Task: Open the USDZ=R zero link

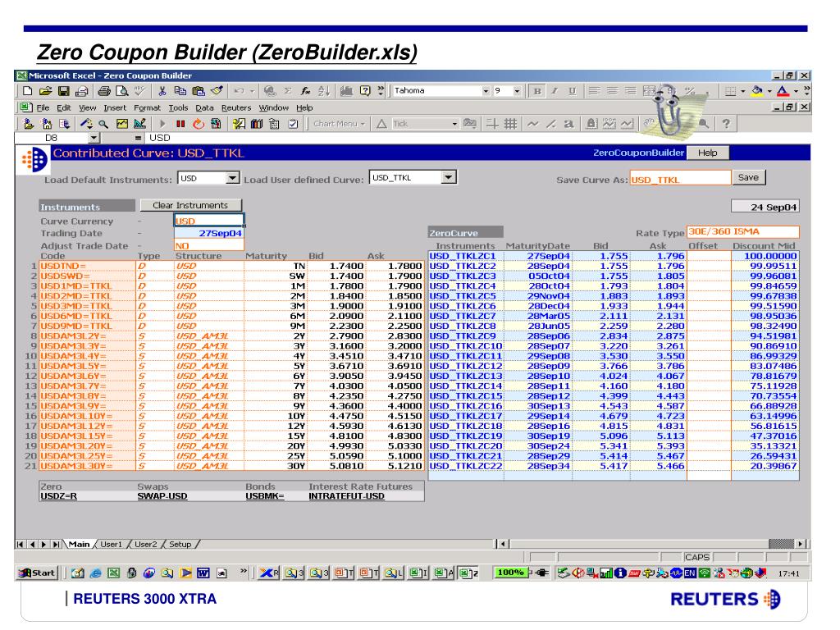Action: click(59, 496)
